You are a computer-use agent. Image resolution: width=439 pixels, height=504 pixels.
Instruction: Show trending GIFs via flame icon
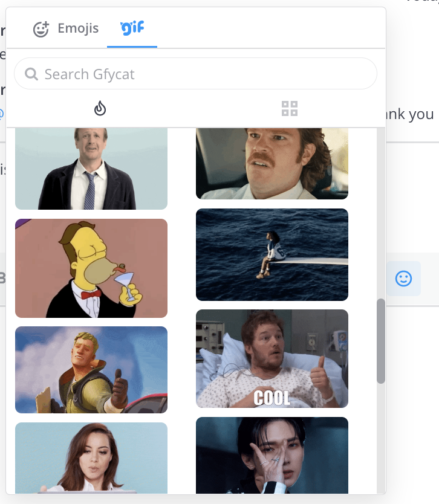click(x=100, y=108)
